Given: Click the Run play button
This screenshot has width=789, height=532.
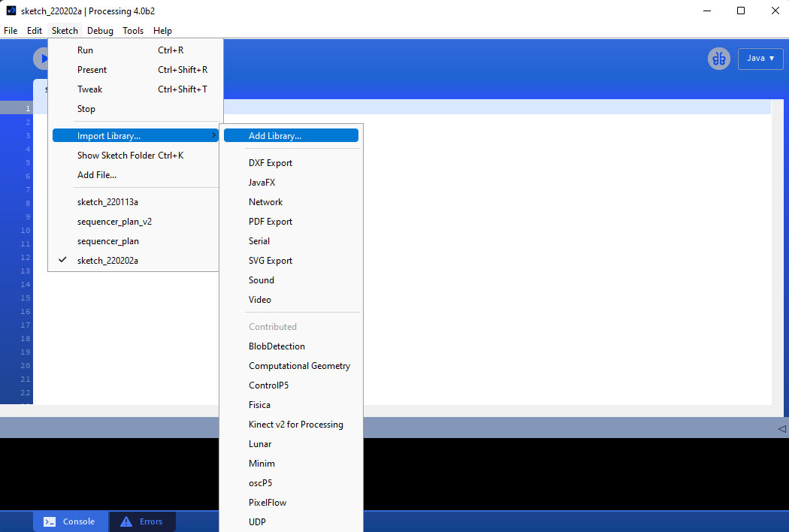Looking at the screenshot, I should point(41,59).
